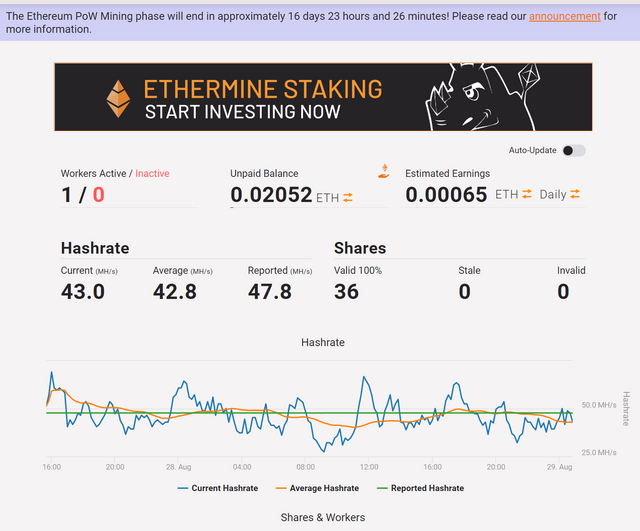Toggle the Auto-Update switch

point(573,151)
